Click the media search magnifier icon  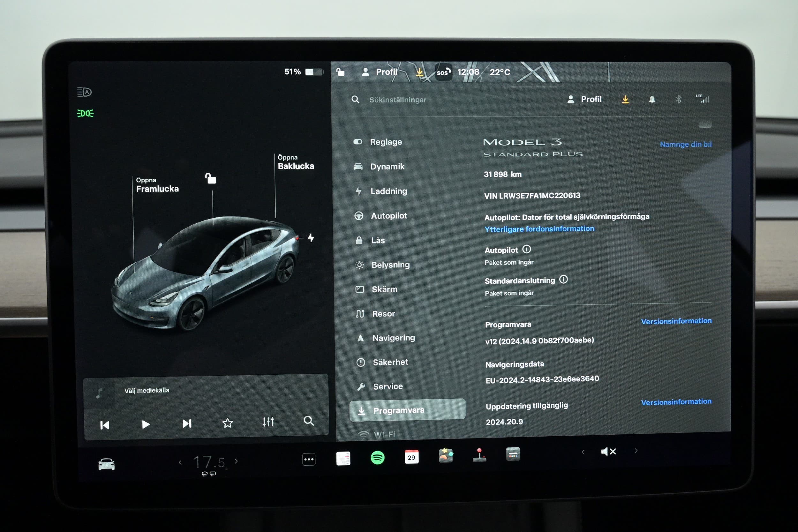(308, 421)
